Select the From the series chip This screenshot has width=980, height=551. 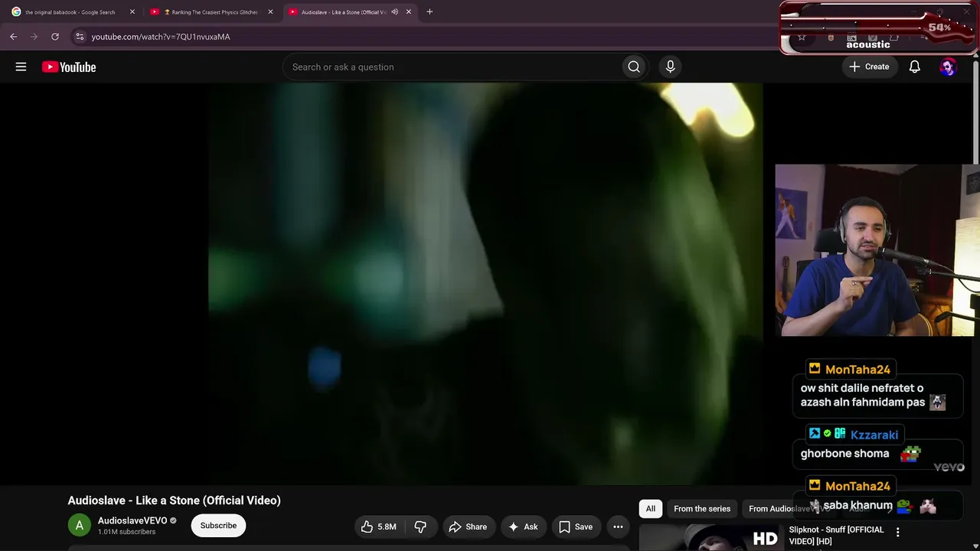[x=702, y=509]
